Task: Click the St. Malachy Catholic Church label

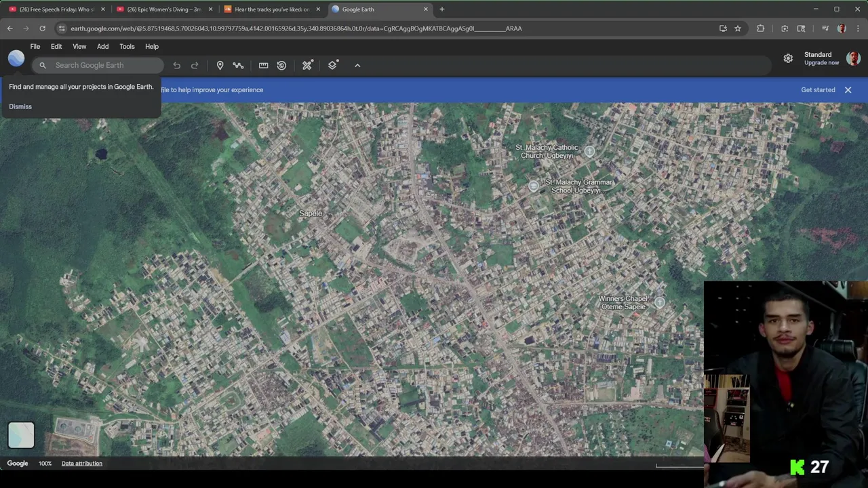Action: click(x=547, y=151)
